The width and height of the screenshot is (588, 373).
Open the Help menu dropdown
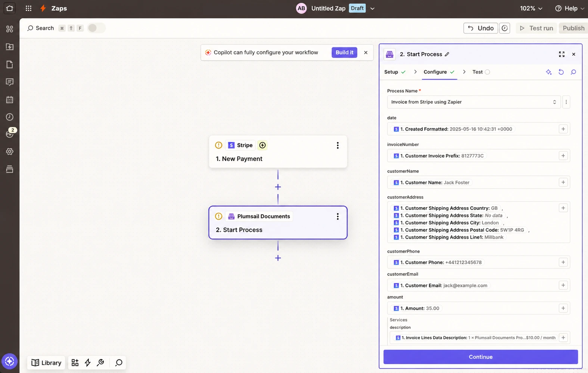click(x=570, y=8)
